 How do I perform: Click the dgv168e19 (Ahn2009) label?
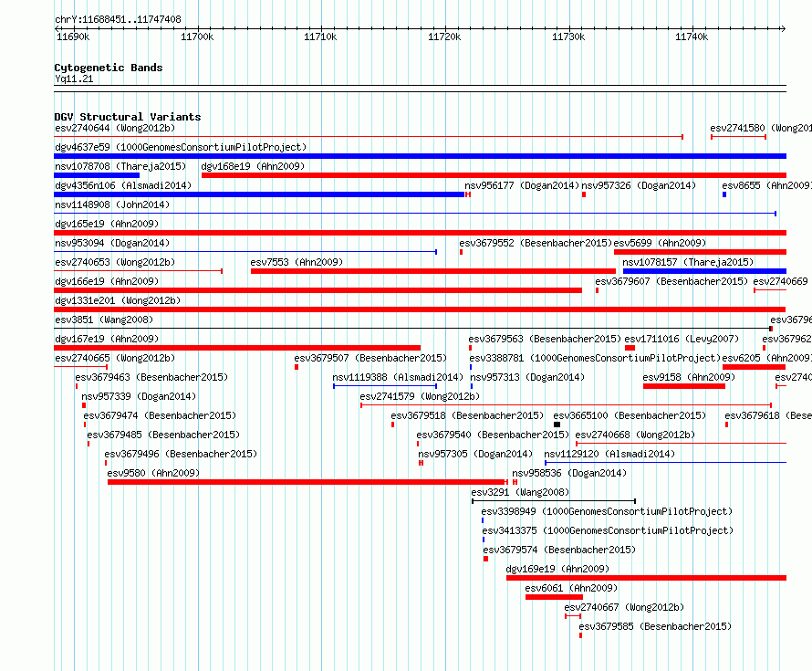pyautogui.click(x=253, y=166)
